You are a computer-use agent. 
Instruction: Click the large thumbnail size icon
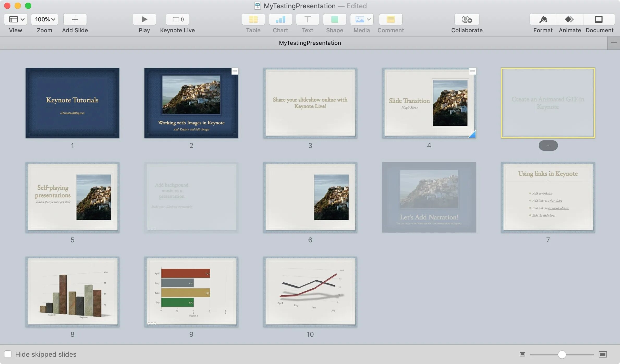click(x=603, y=354)
